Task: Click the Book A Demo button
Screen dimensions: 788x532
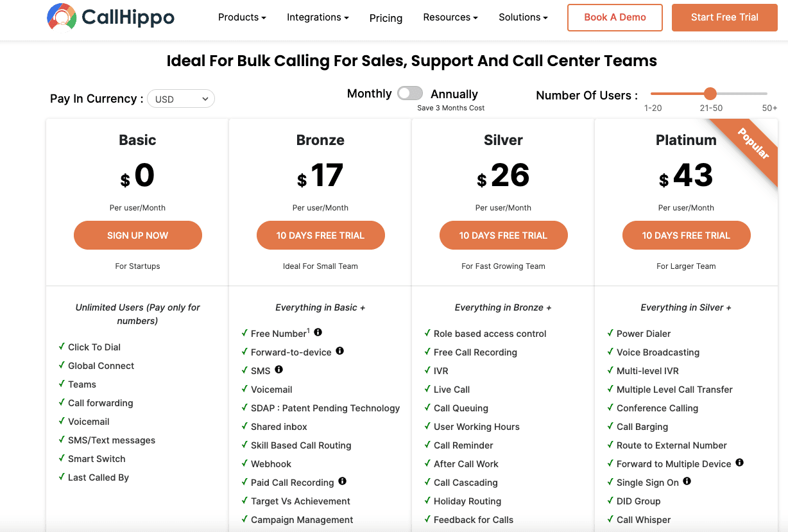Action: [x=615, y=17]
